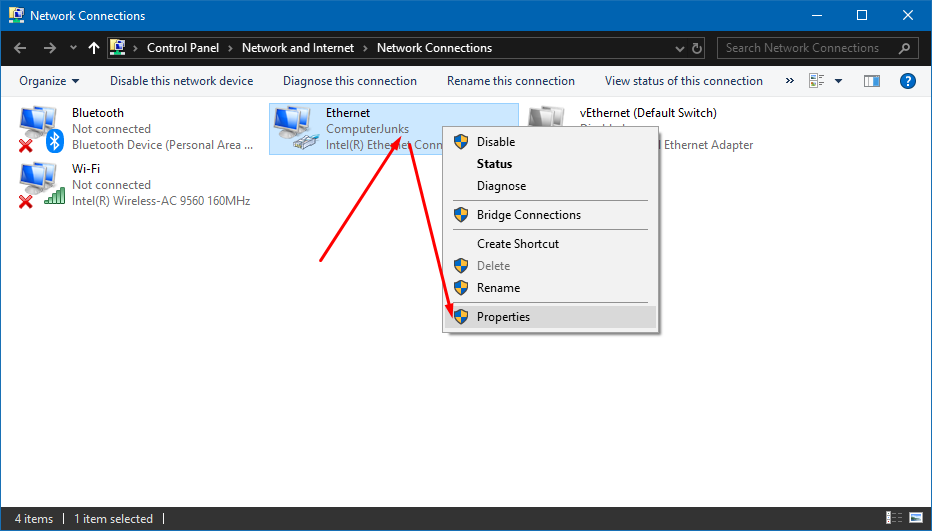Viewport: 932px width, 531px height.
Task: Select the vEthernet (Default Switch) adapter icon
Action: (546, 117)
